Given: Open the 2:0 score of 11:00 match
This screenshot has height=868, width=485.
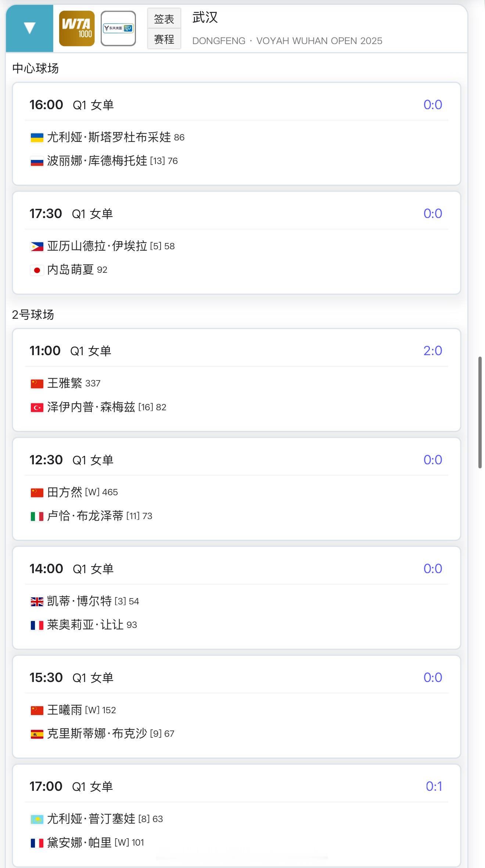Looking at the screenshot, I should [x=432, y=351].
